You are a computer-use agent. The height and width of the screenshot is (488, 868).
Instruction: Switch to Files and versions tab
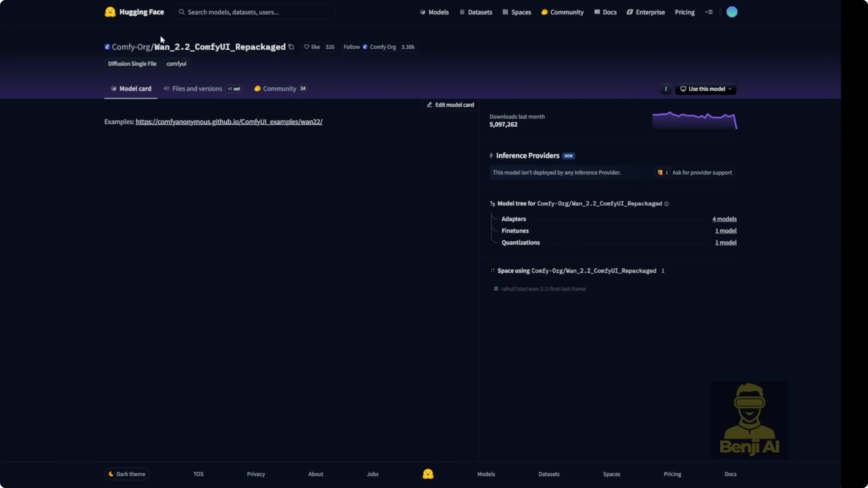(197, 89)
